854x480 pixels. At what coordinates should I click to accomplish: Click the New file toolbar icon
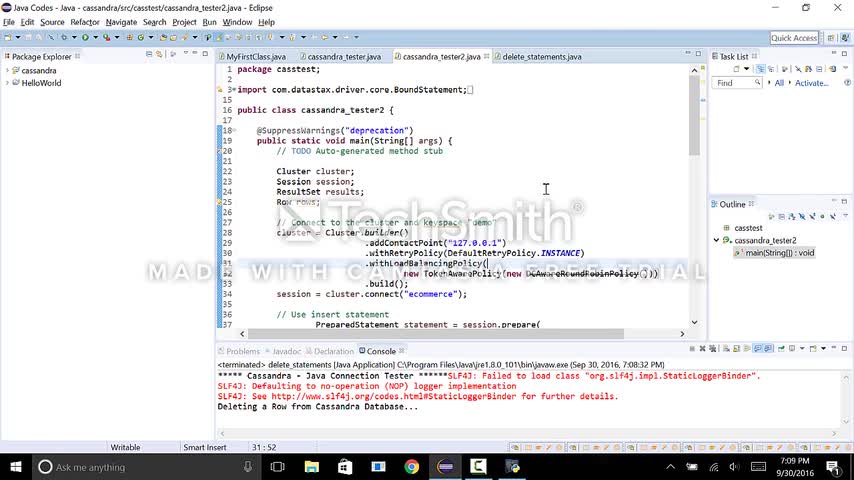8,37
